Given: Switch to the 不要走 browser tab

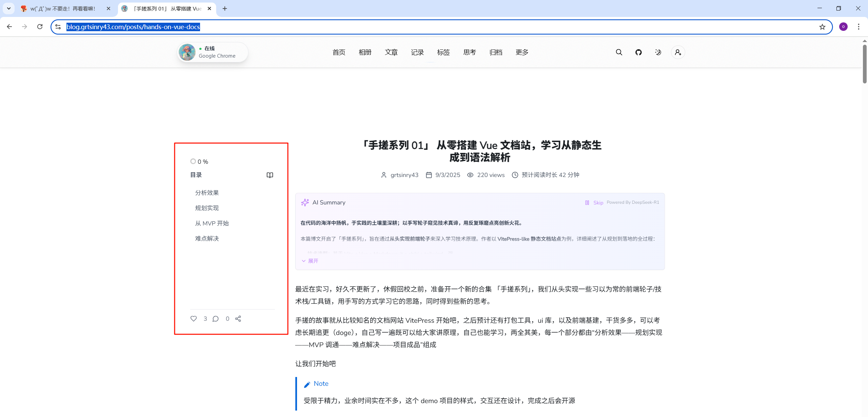Looking at the screenshot, I should click(63, 8).
